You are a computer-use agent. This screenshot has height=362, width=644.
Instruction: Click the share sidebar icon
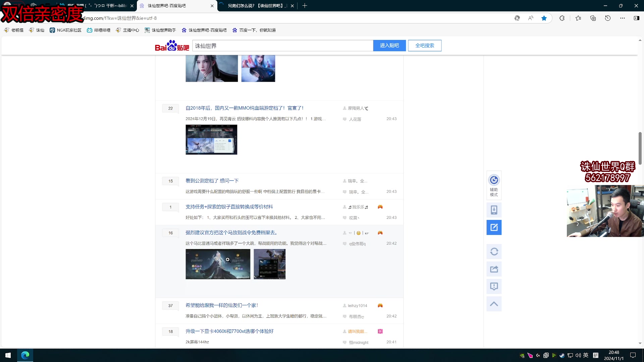pyautogui.click(x=494, y=269)
